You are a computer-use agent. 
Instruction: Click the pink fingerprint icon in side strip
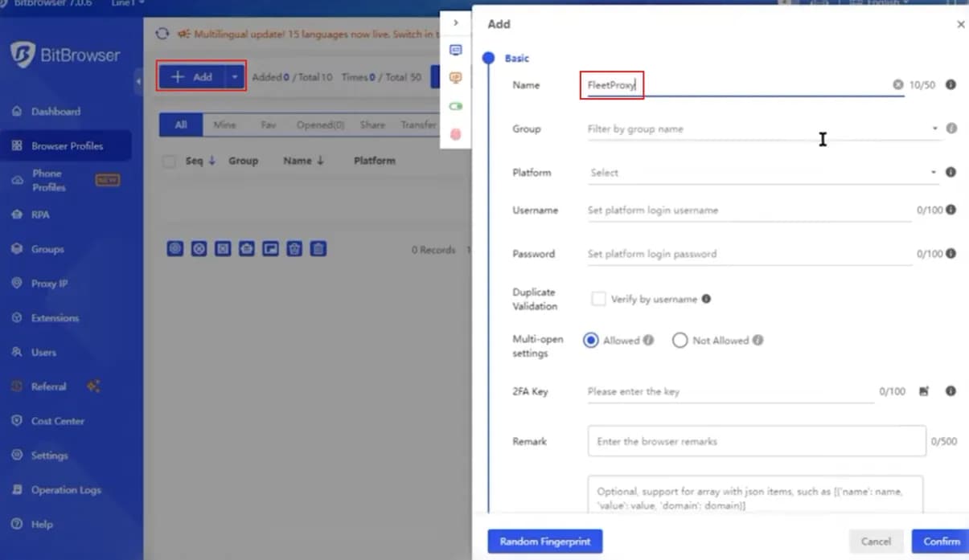coord(456,134)
